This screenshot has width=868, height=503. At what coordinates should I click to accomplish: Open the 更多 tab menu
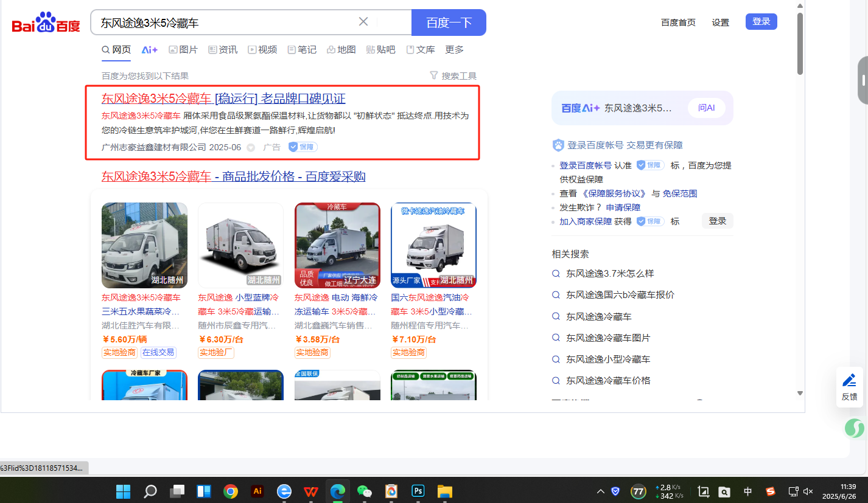(454, 50)
